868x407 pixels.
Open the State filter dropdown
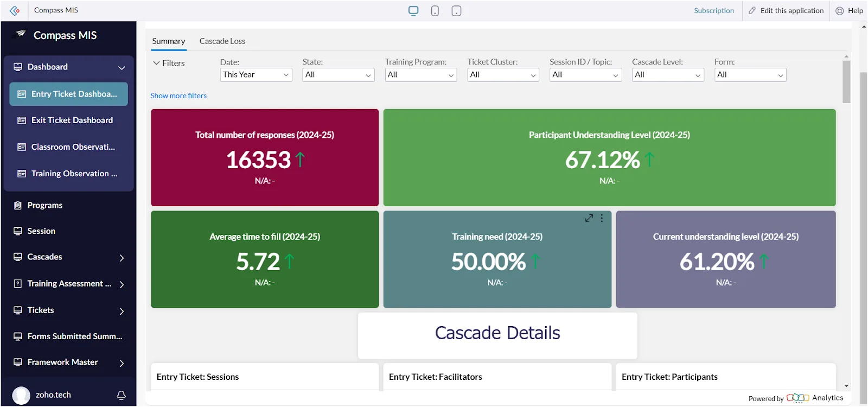339,75
